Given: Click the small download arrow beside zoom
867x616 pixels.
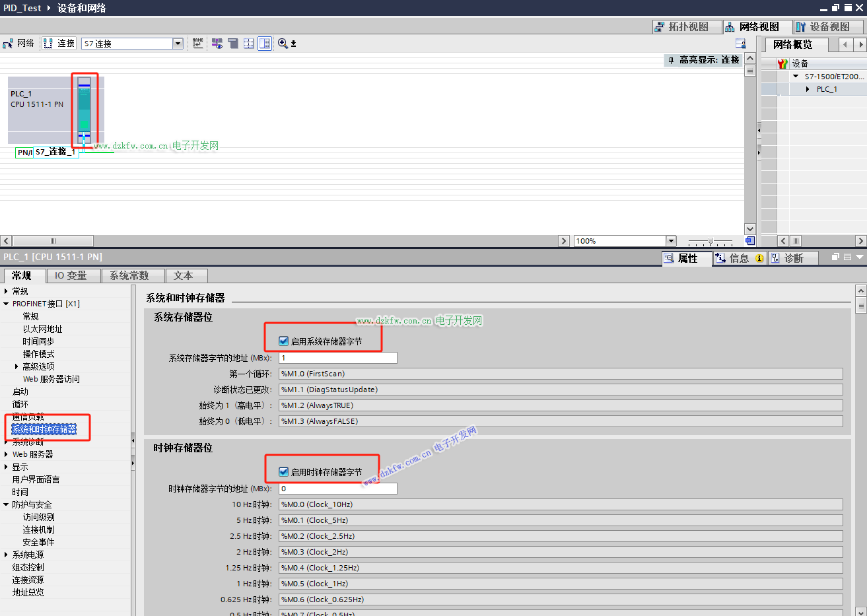Looking at the screenshot, I should tap(293, 44).
